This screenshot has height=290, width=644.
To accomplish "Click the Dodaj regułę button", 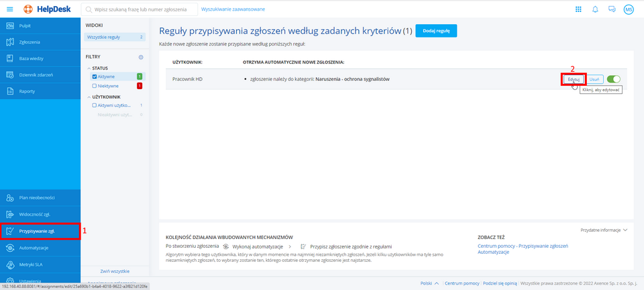I will tap(436, 31).
